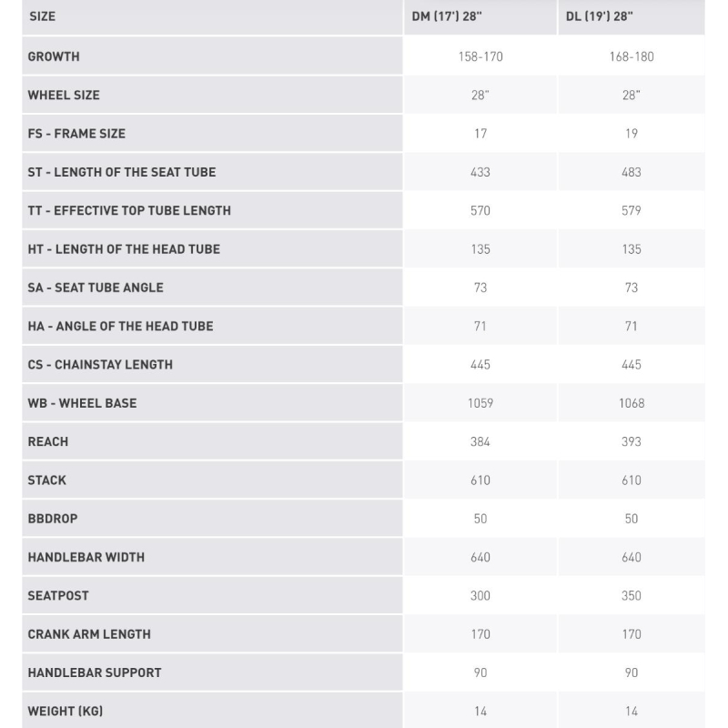Click growth value 158-170

(x=480, y=56)
